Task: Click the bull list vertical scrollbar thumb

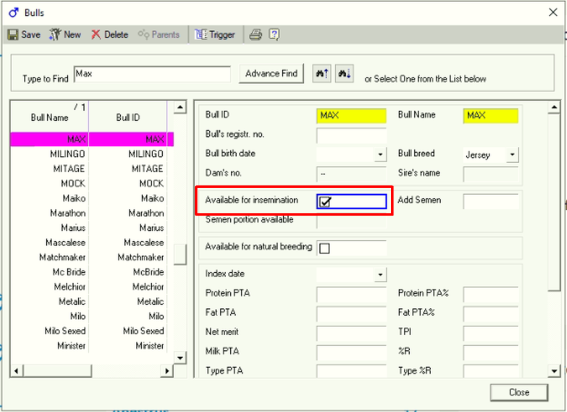Action: [x=180, y=255]
